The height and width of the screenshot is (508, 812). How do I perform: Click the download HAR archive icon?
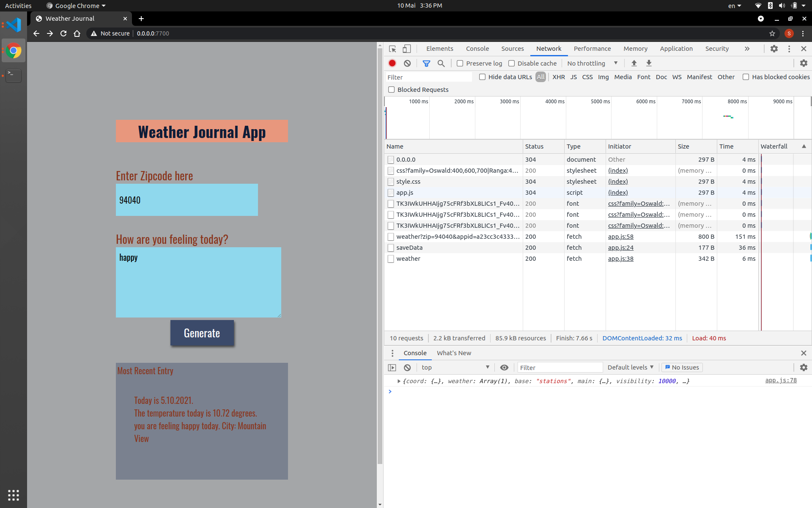pos(649,63)
